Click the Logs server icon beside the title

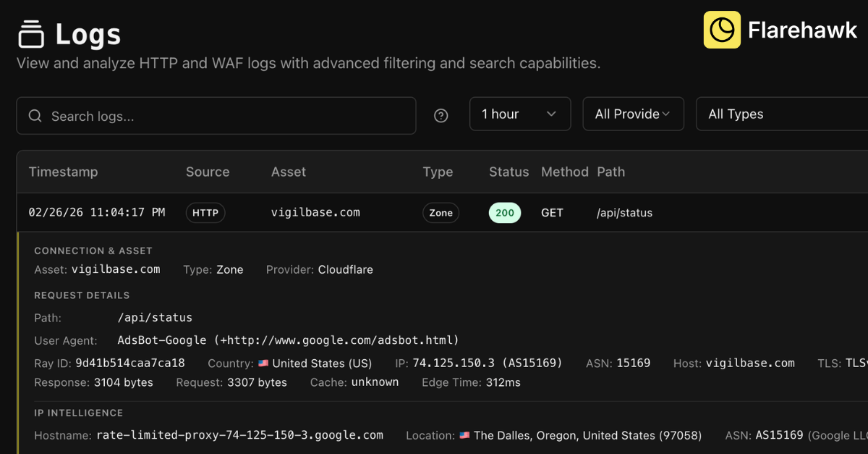[x=32, y=32]
